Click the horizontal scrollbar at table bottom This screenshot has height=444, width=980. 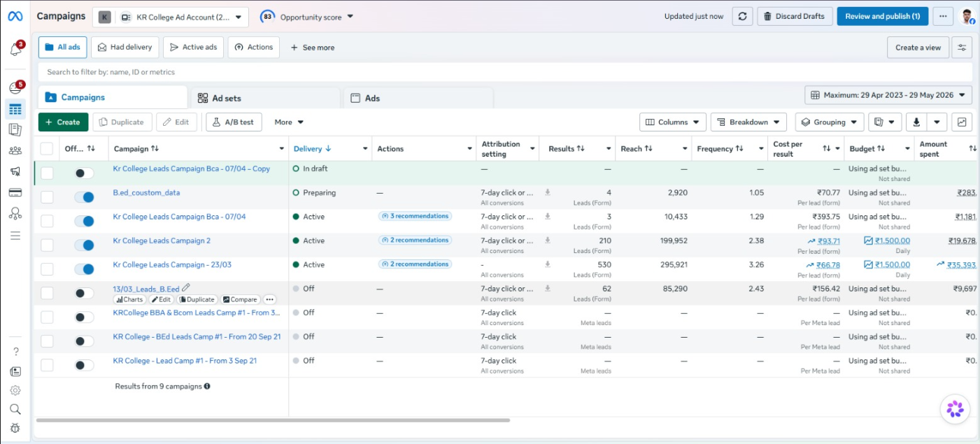273,420
